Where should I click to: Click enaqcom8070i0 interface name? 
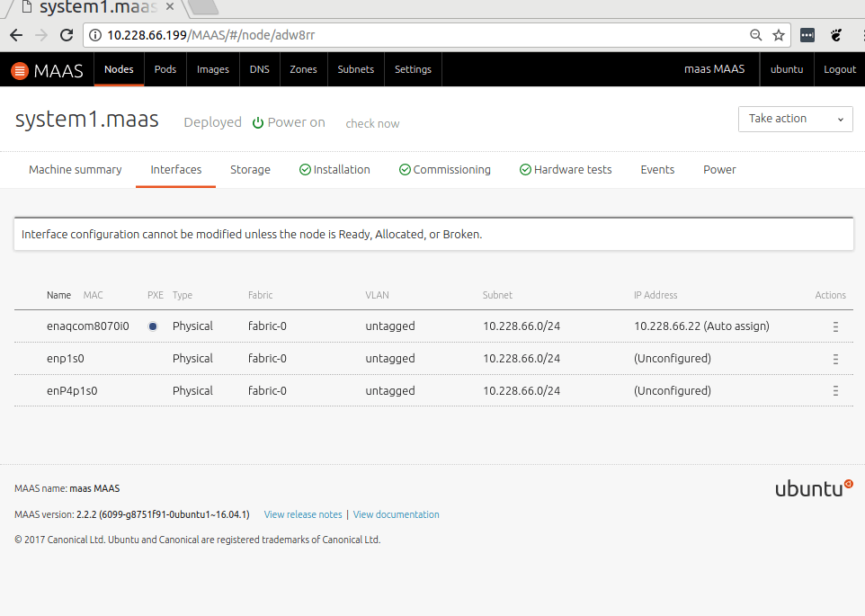pyautogui.click(x=88, y=326)
